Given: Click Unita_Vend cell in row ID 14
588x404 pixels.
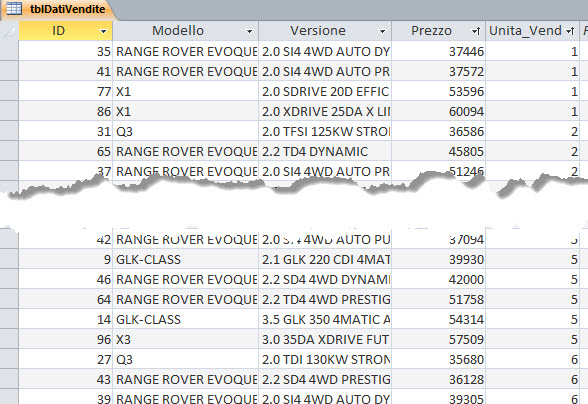Looking at the screenshot, I should [x=532, y=319].
